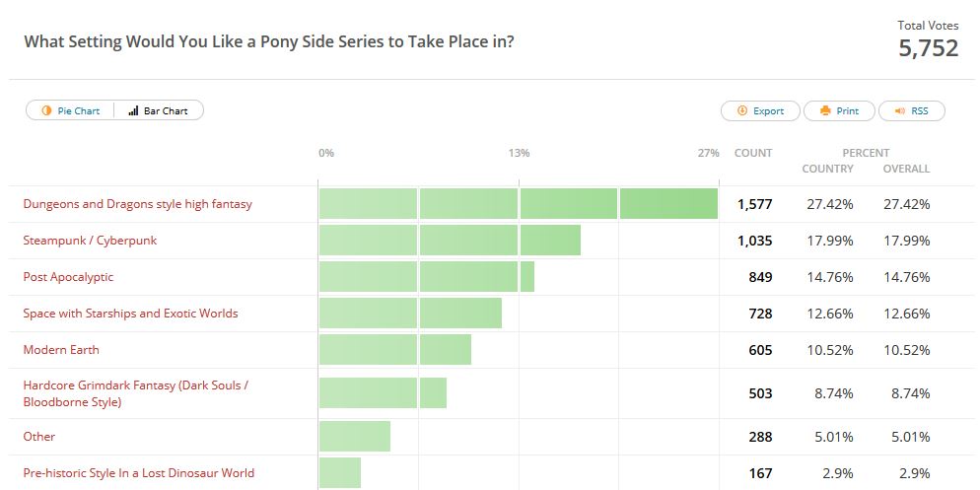Screen dimensions: 980x490
Task: Click the RSS speaker icon
Action: pyautogui.click(x=899, y=111)
